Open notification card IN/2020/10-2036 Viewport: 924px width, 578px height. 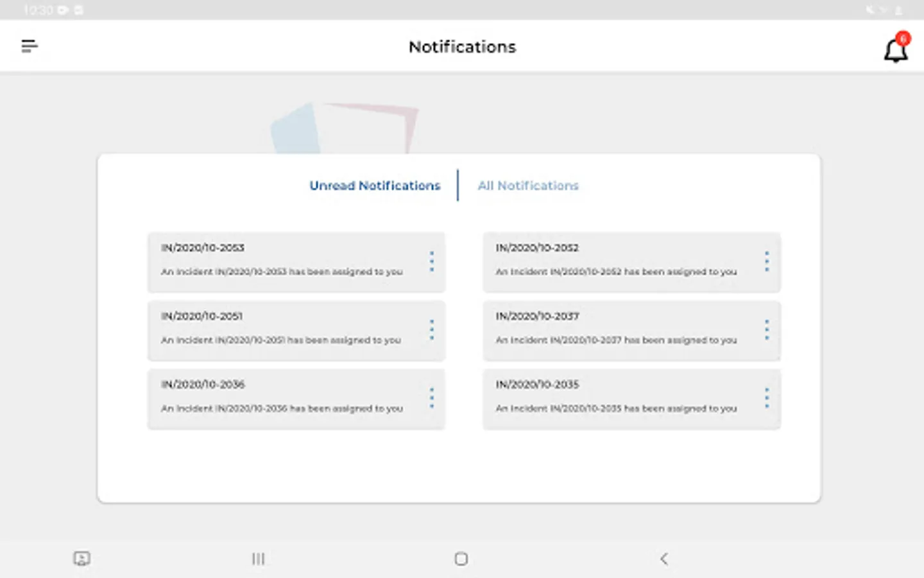[282, 398]
